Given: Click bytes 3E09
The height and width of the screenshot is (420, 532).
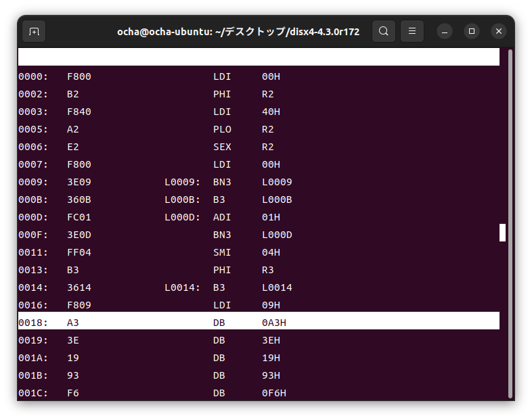Looking at the screenshot, I should [x=79, y=182].
